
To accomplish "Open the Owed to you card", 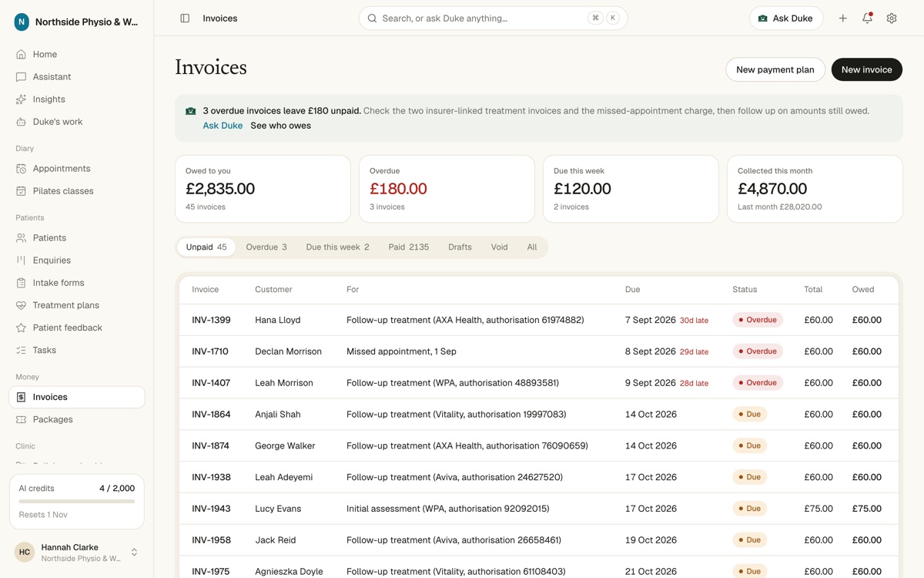I will 263,189.
